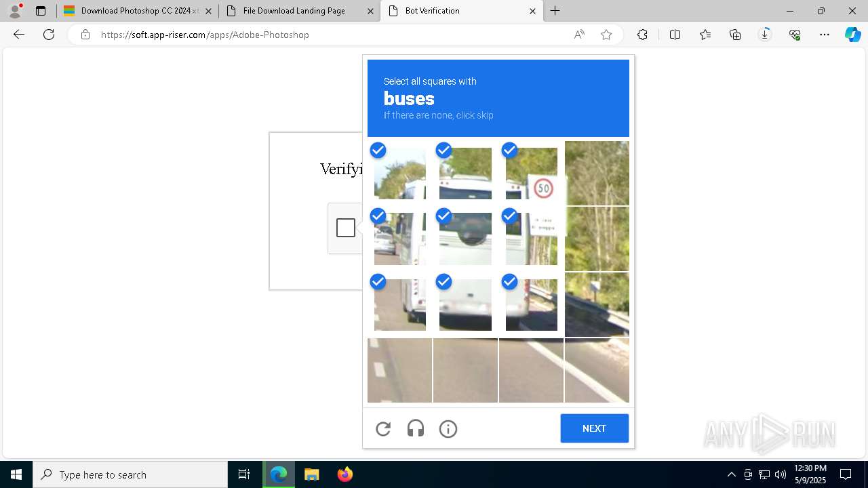Click the browser Back arrow
Viewport: 868px width, 488px height.
point(19,35)
